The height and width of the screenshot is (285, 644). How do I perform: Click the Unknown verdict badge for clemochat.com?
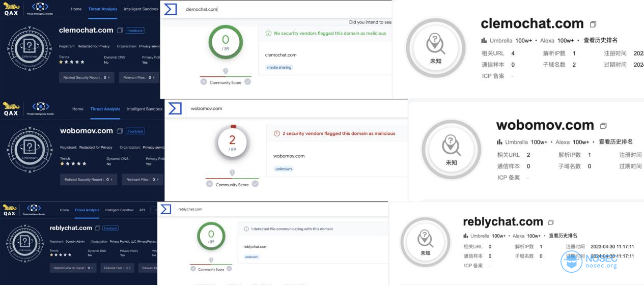point(30,48)
